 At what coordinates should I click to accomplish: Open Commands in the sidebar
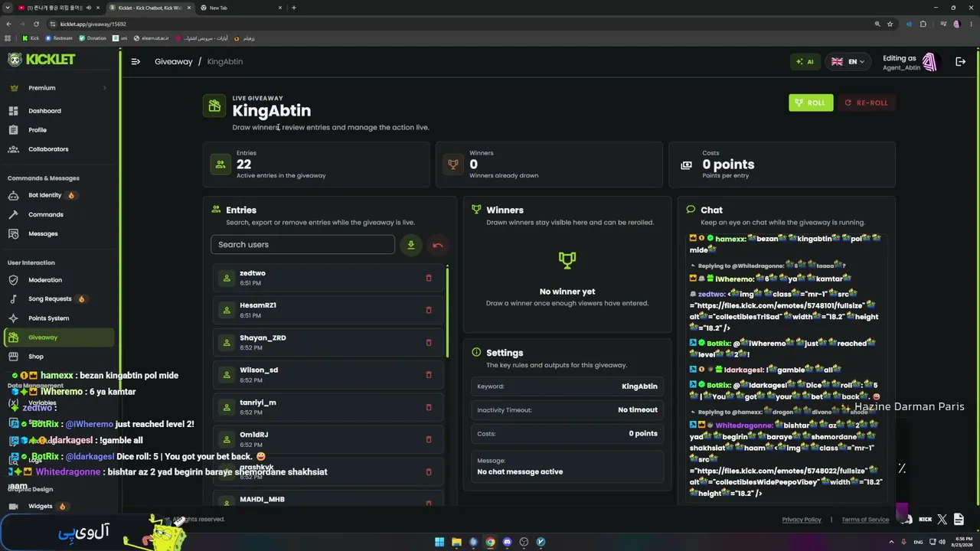[x=46, y=214]
